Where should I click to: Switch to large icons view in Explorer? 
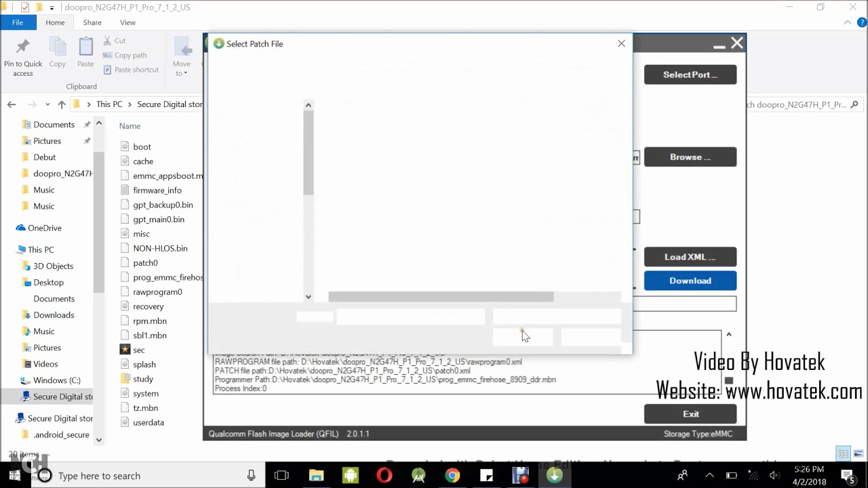coord(857,453)
